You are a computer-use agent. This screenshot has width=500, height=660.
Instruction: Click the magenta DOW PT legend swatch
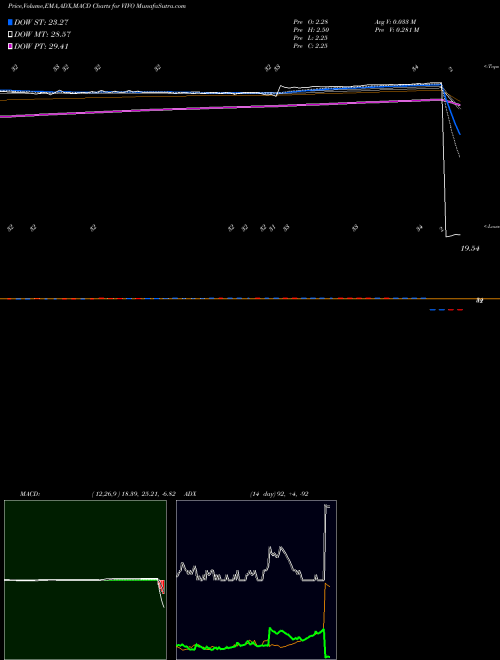pyautogui.click(x=10, y=47)
